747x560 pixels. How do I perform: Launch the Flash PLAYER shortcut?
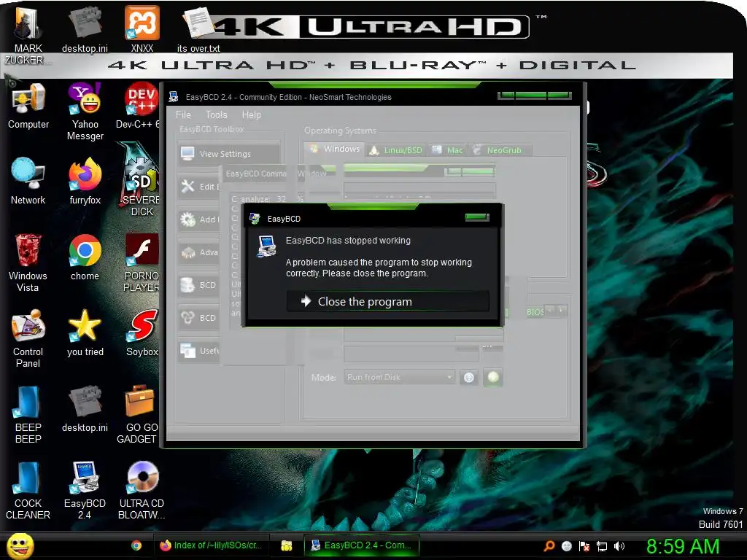click(x=141, y=262)
